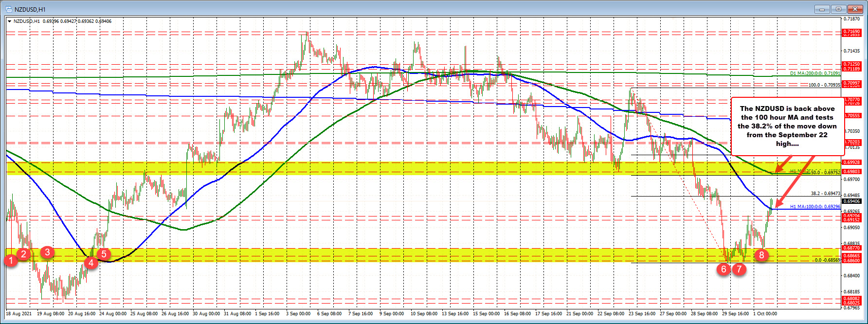This screenshot has width=868, height=324.
Task: Expand the NZDUSD,H1 dropdown triangle
Action: pyautogui.click(x=9, y=21)
